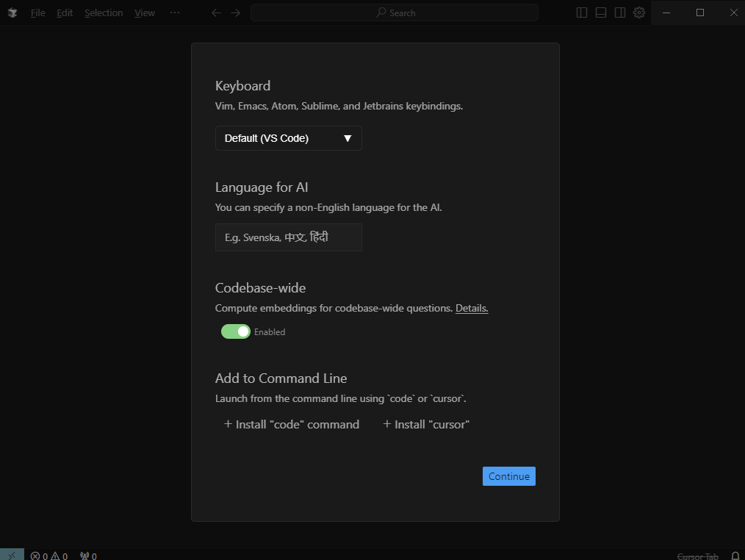
Task: Close the Cursor window
Action: [733, 12]
